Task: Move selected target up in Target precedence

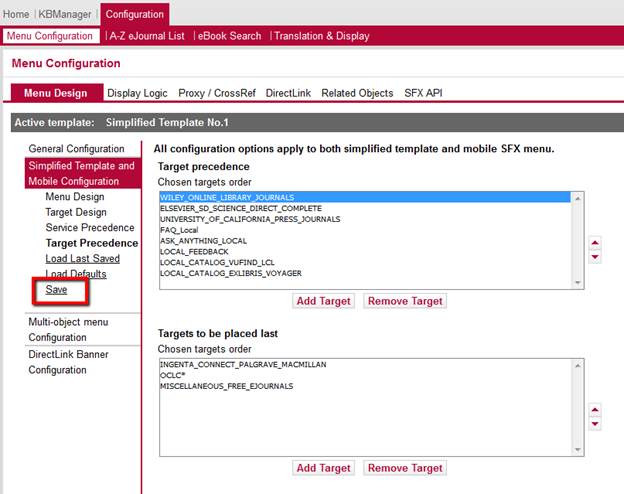Action: pos(595,242)
